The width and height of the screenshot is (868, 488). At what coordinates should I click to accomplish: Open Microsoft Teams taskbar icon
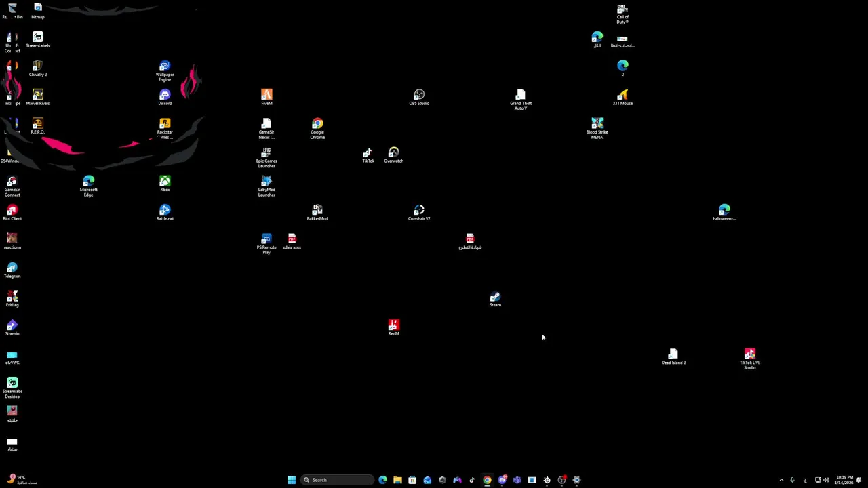(517, 480)
